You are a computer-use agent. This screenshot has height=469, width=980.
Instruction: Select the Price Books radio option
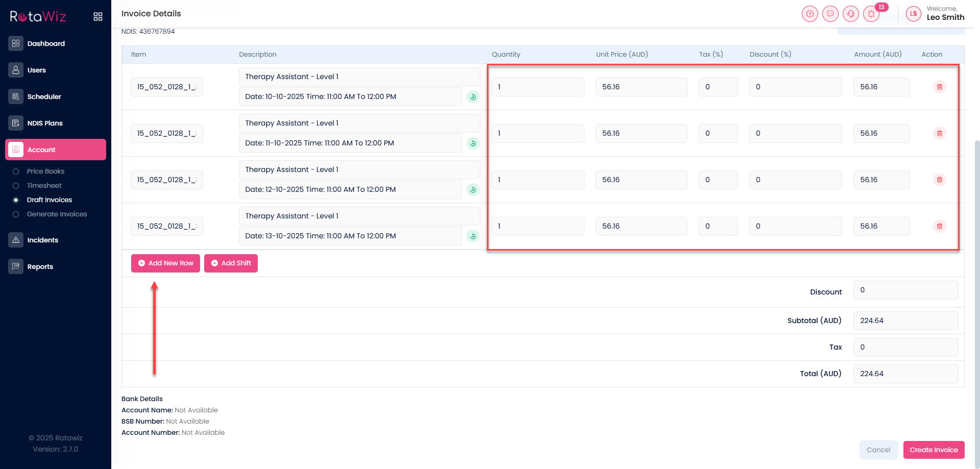[x=16, y=171]
